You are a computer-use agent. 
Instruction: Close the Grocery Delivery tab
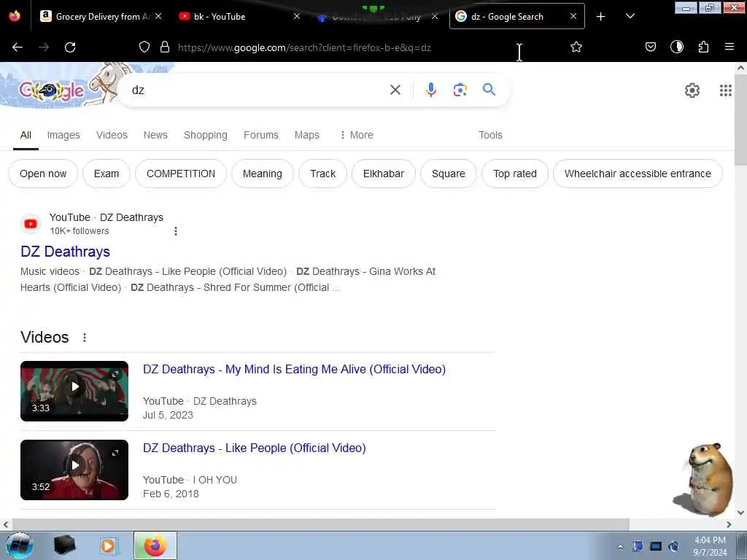[158, 16]
